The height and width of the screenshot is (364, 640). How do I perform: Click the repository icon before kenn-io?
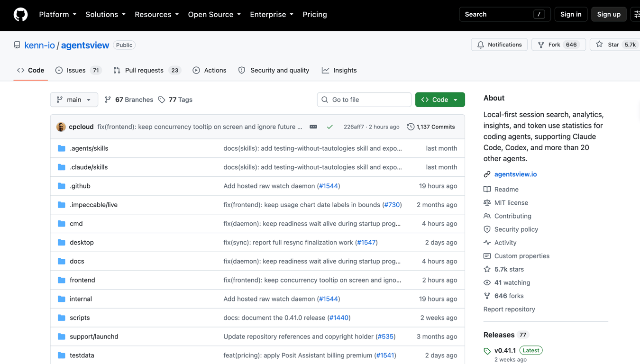coord(17,45)
